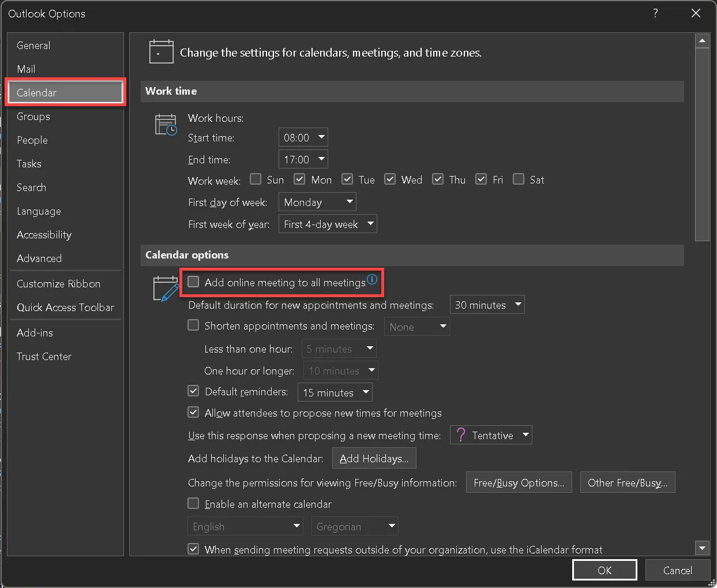Screen dimensions: 717x588
Task: Click the Cancel button
Action: pos(677,570)
